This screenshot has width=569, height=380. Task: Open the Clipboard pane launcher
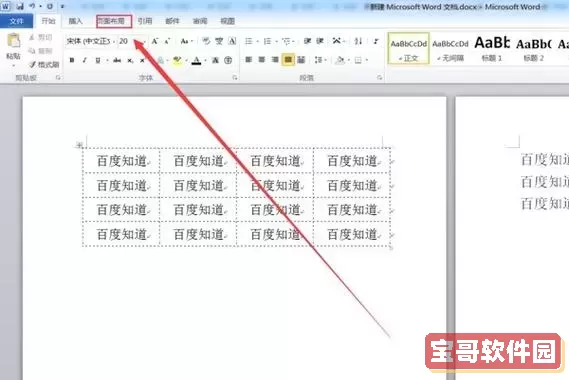coord(57,78)
